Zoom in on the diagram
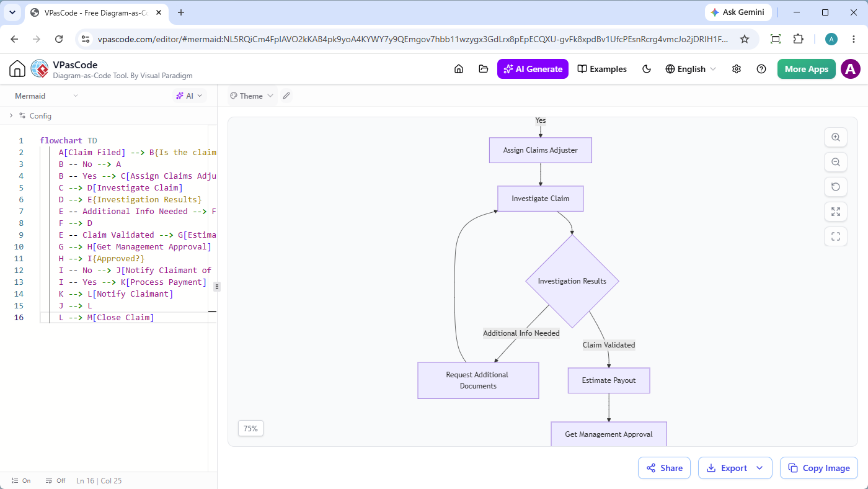868x489 pixels. 836,138
